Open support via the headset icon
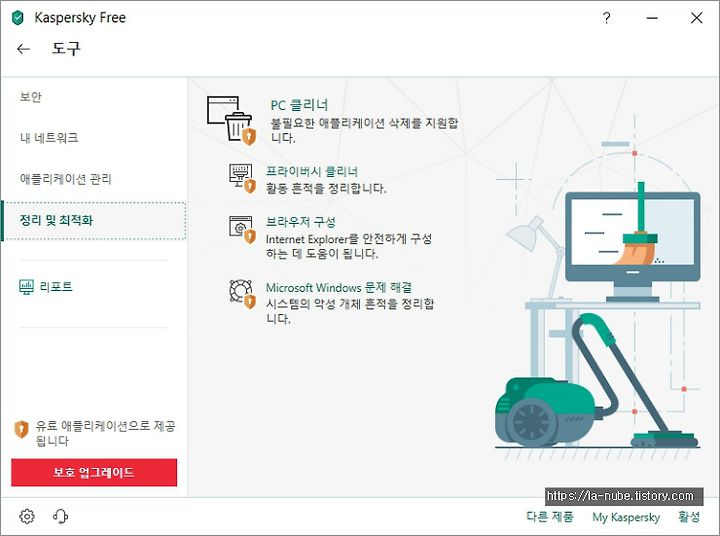Viewport: 720px width, 536px height. (60, 516)
